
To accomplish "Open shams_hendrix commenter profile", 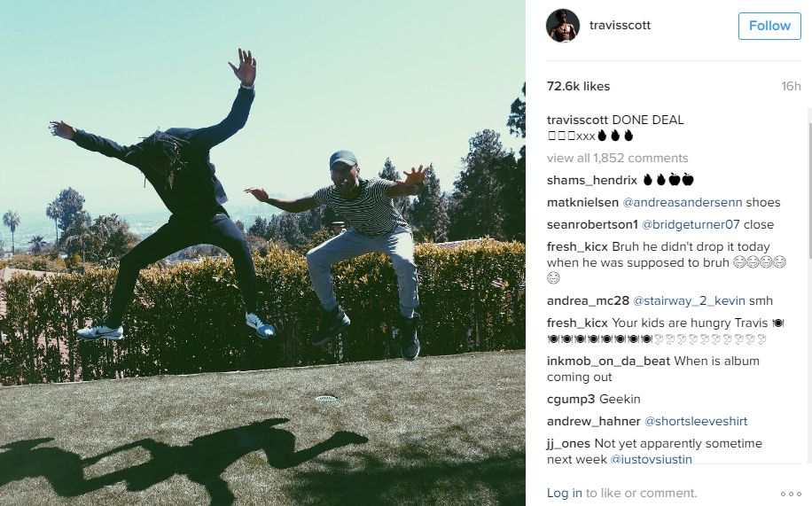I will [592, 180].
